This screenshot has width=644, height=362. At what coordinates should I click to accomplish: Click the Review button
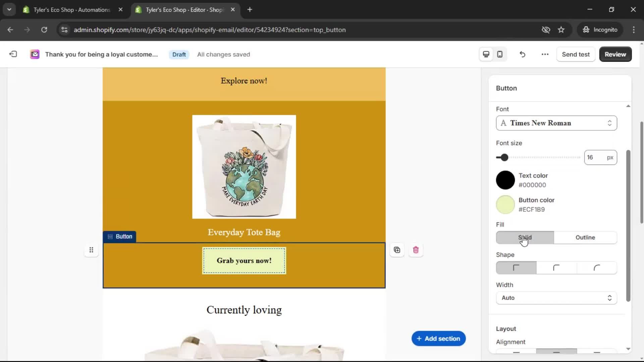point(615,54)
